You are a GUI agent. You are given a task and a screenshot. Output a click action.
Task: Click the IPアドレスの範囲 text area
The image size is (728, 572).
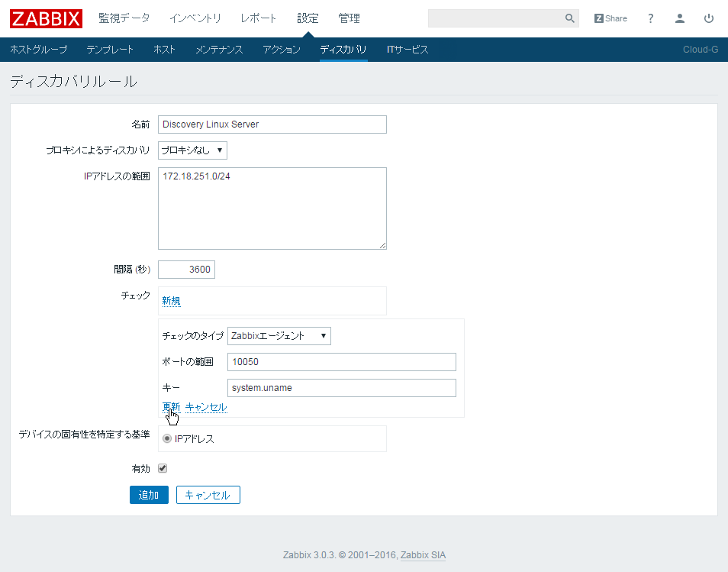[272, 208]
